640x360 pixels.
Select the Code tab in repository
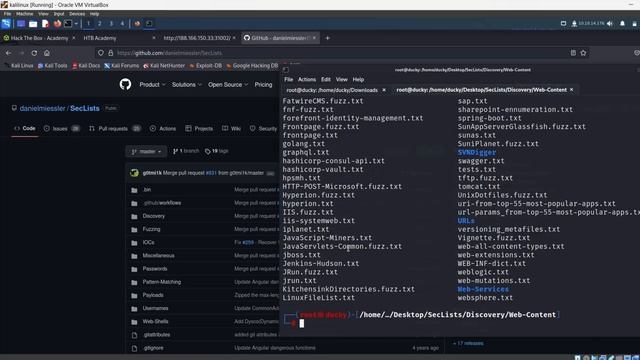point(25,128)
